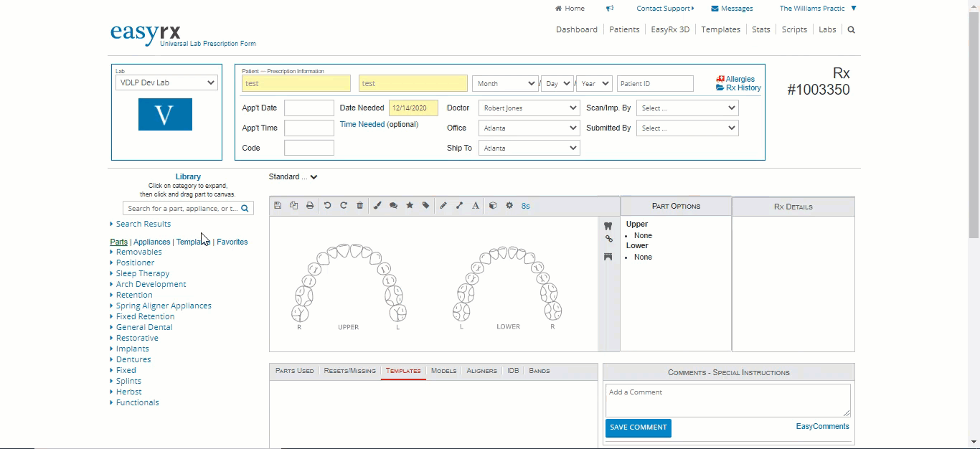Open the Lab dropdown 'VDLP Dev Lab'

(x=166, y=82)
